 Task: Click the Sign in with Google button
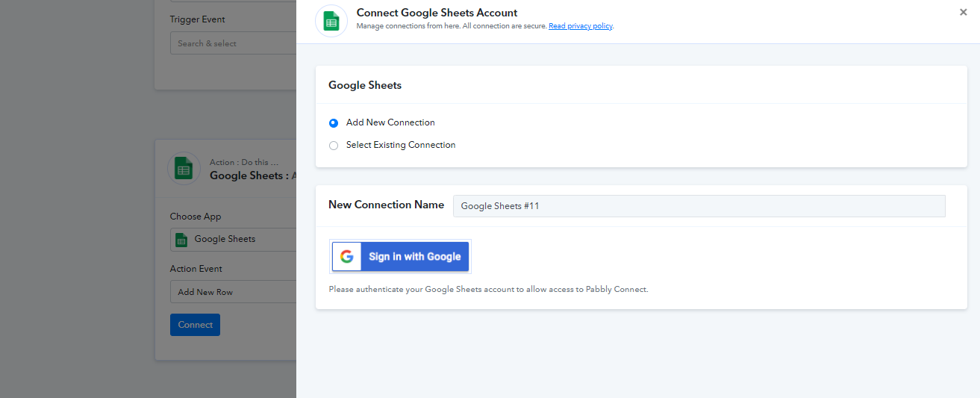click(400, 256)
